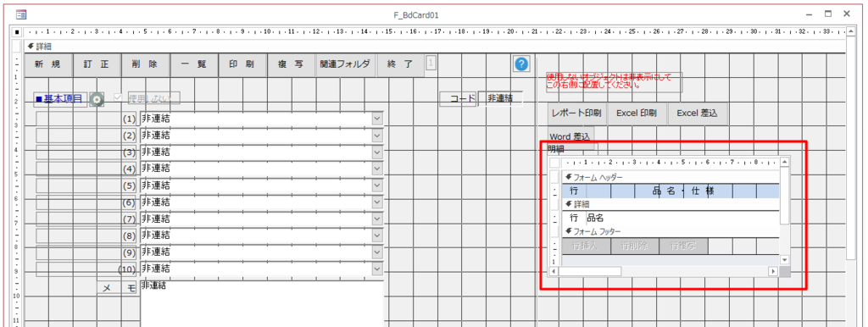Select the 品名・仕様 header label in subform
868x327 pixels.
683,191
